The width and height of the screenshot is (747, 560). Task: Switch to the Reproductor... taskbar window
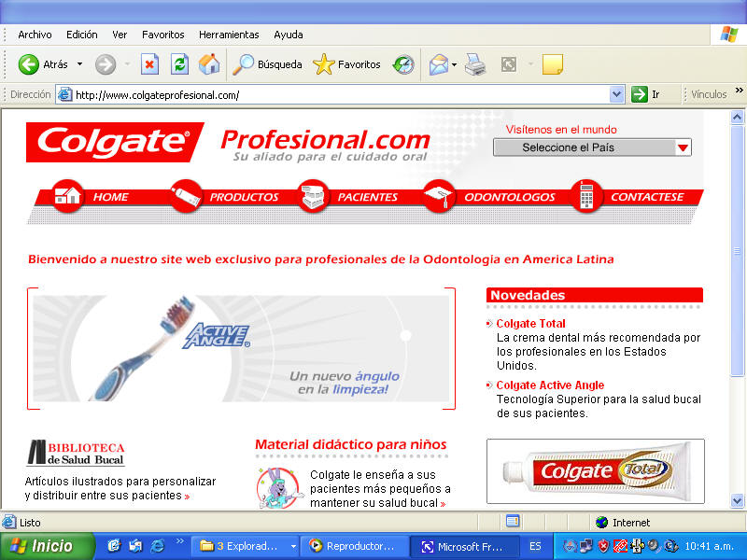[x=354, y=546]
